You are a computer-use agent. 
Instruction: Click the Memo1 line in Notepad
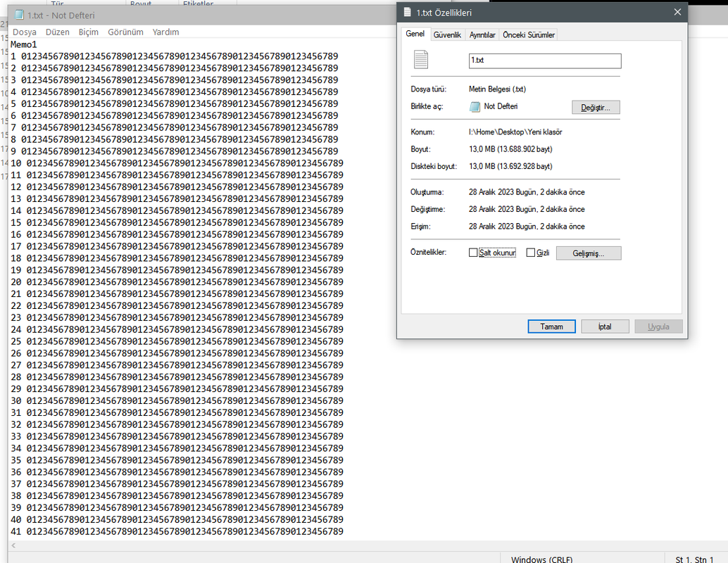click(x=24, y=44)
